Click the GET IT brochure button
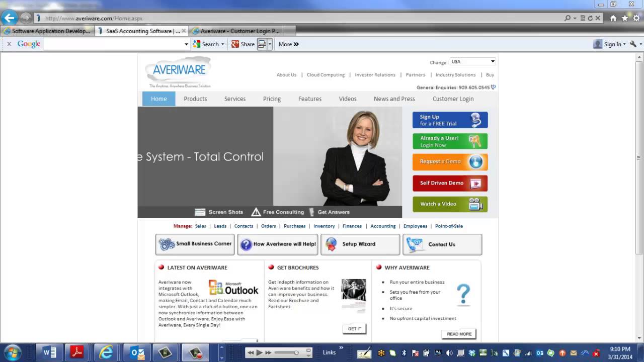Viewport: 644px width, 362px height. [x=355, y=329]
